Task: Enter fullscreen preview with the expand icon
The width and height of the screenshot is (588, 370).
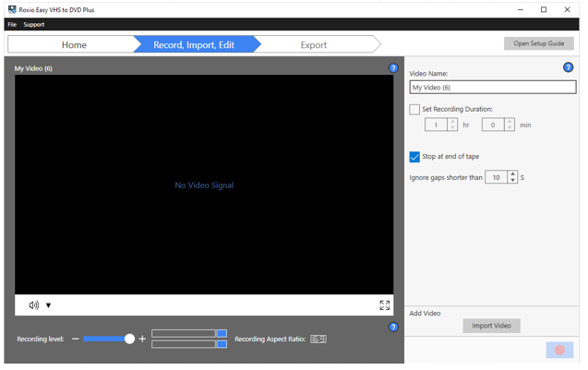Action: click(384, 305)
